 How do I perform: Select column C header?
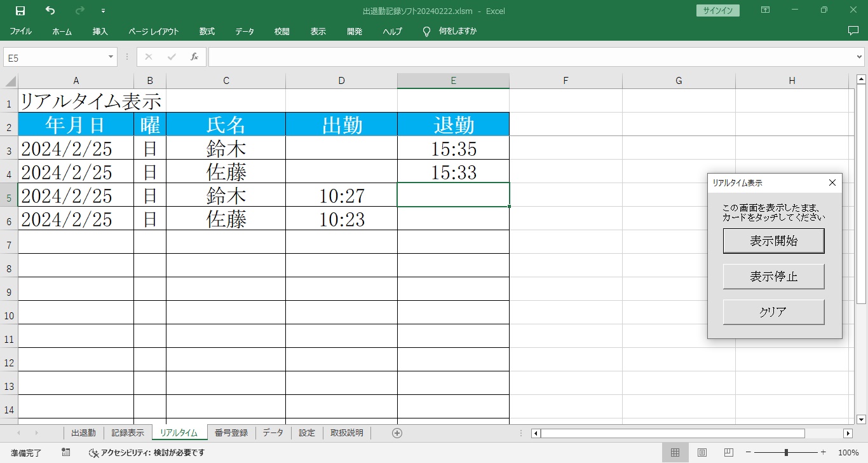[226, 81]
